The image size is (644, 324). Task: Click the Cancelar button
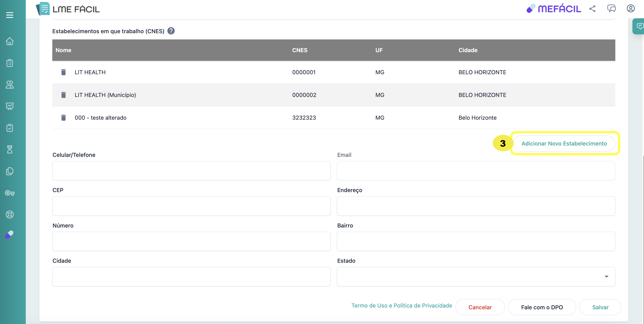click(x=480, y=307)
